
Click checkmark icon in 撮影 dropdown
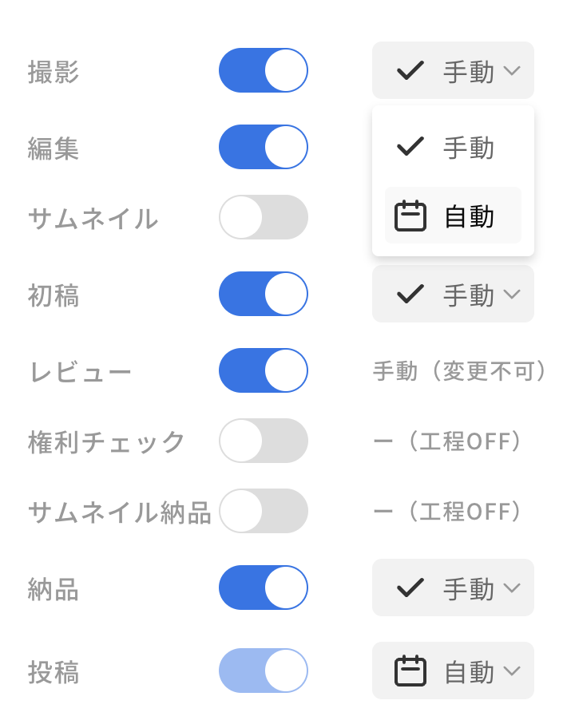coord(410,71)
